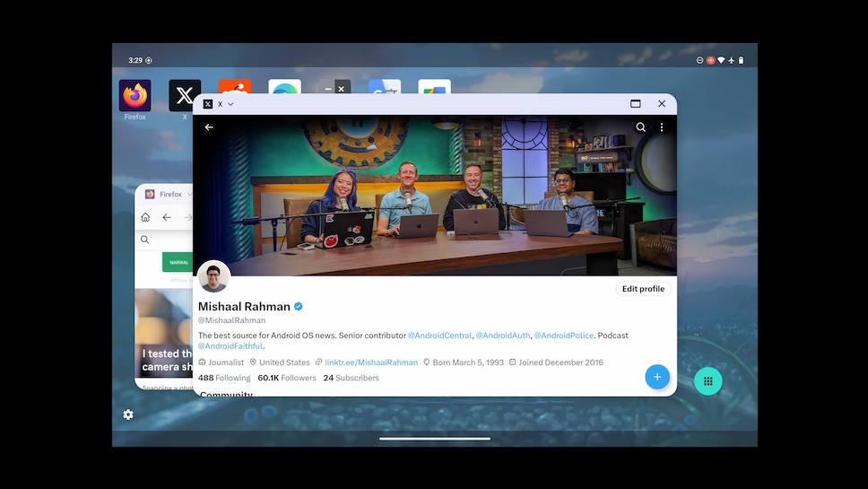Open the linktr.ee/MishaalRahman link
Viewport: 868px width, 489px height.
point(371,362)
